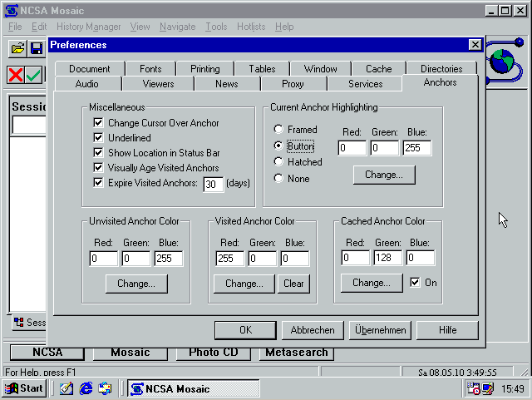Click Unvisited Anchor Blue field

[169, 259]
